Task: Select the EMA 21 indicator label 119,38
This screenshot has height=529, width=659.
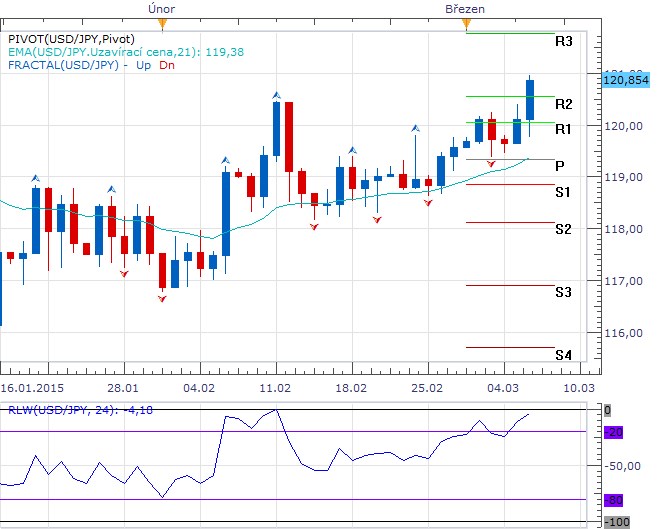Action: (x=126, y=52)
